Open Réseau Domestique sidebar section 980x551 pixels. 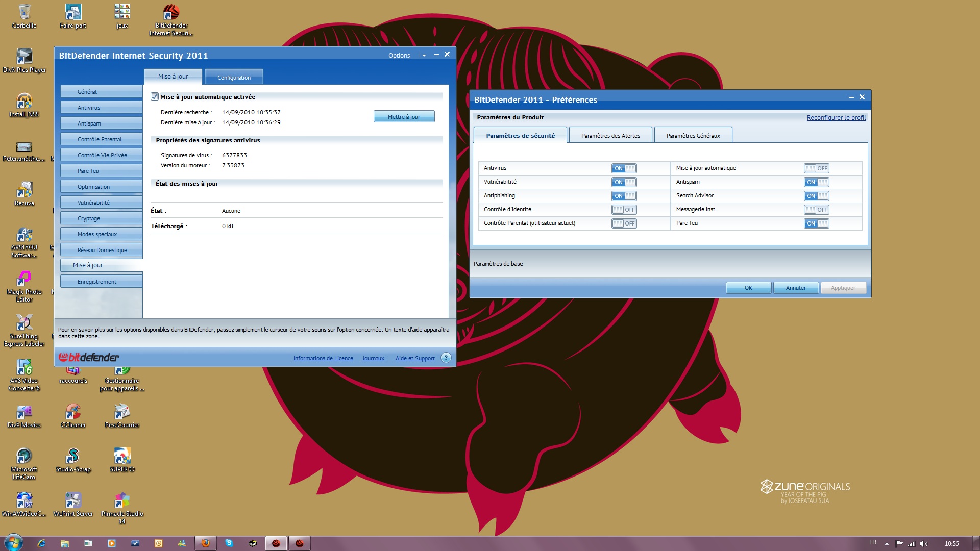click(101, 250)
